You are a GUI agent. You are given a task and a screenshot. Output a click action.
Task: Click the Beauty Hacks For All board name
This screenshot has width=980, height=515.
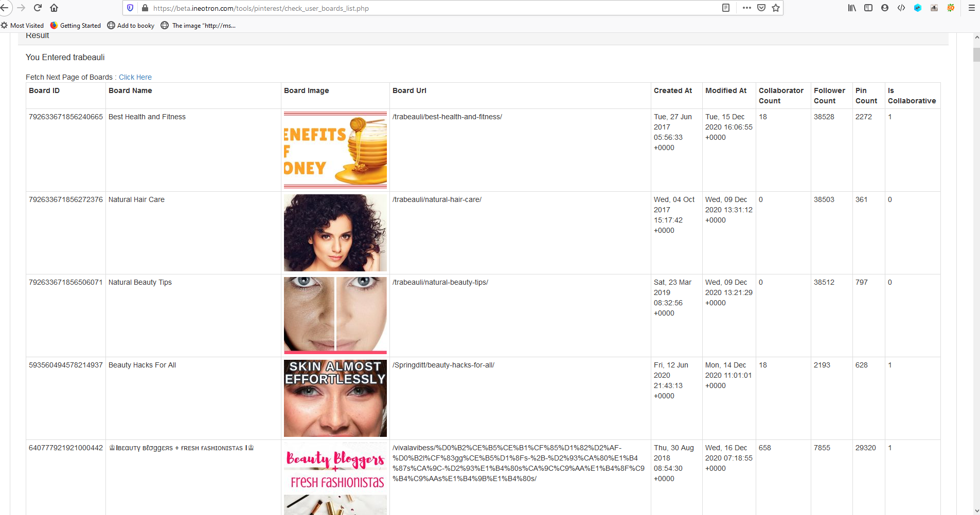[142, 365]
